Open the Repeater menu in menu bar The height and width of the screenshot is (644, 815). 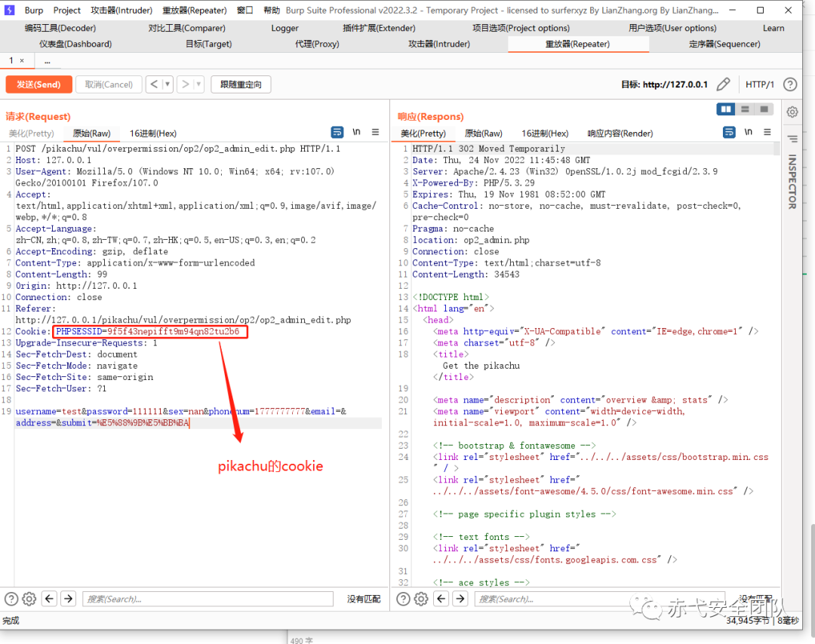coord(195,10)
